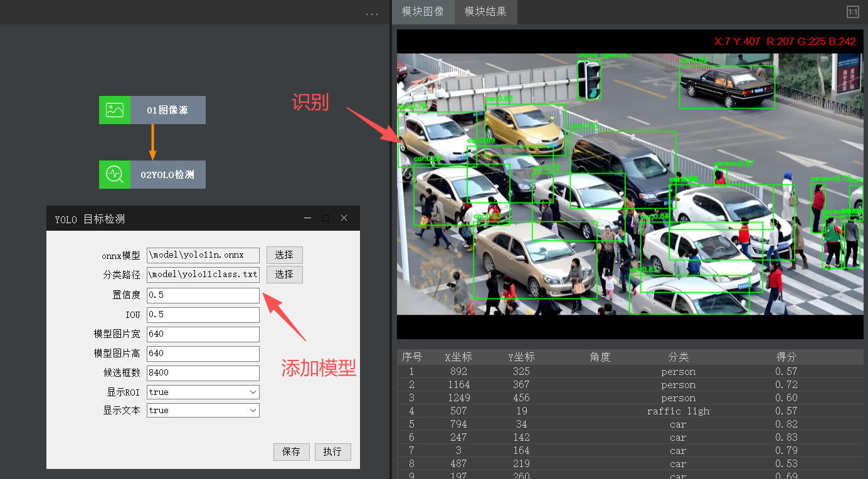
Task: Click the score 0.79 in the table
Action: [x=786, y=450]
